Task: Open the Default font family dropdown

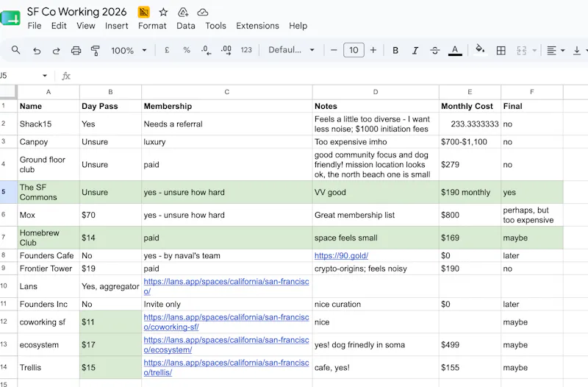Action: coord(291,50)
